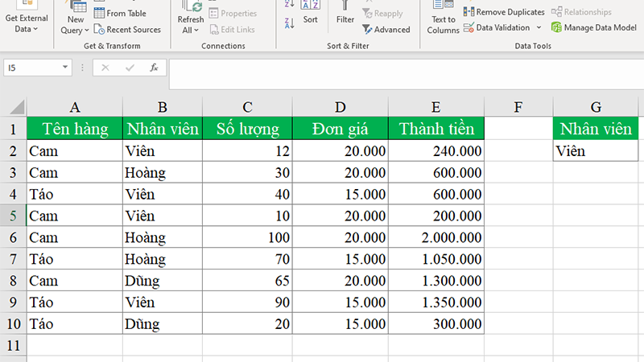Expand Data Validation dropdown arrow

(x=539, y=27)
